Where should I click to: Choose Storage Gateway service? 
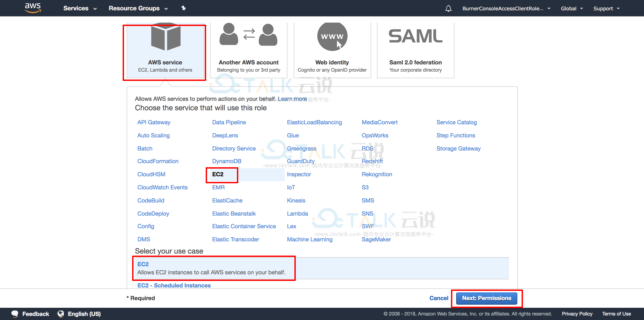click(458, 148)
